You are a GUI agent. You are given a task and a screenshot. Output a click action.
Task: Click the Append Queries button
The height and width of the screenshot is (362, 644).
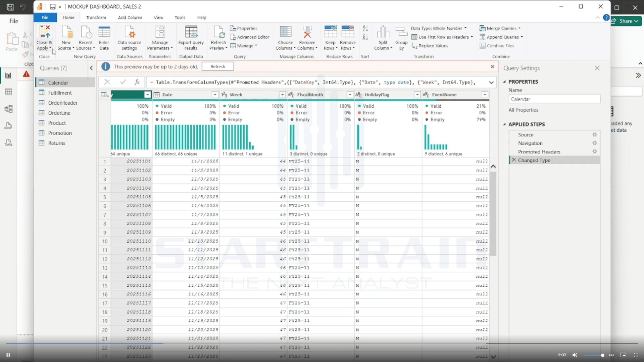(x=501, y=37)
